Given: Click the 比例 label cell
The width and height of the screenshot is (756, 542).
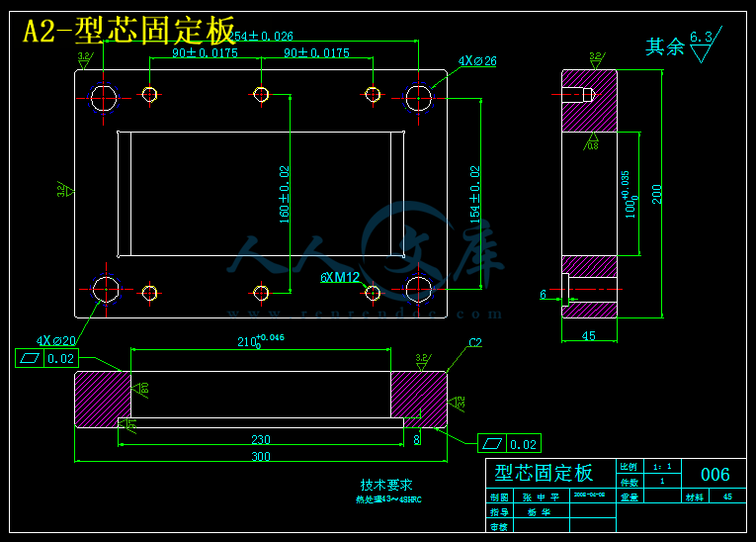Looking at the screenshot, I should (x=629, y=467).
